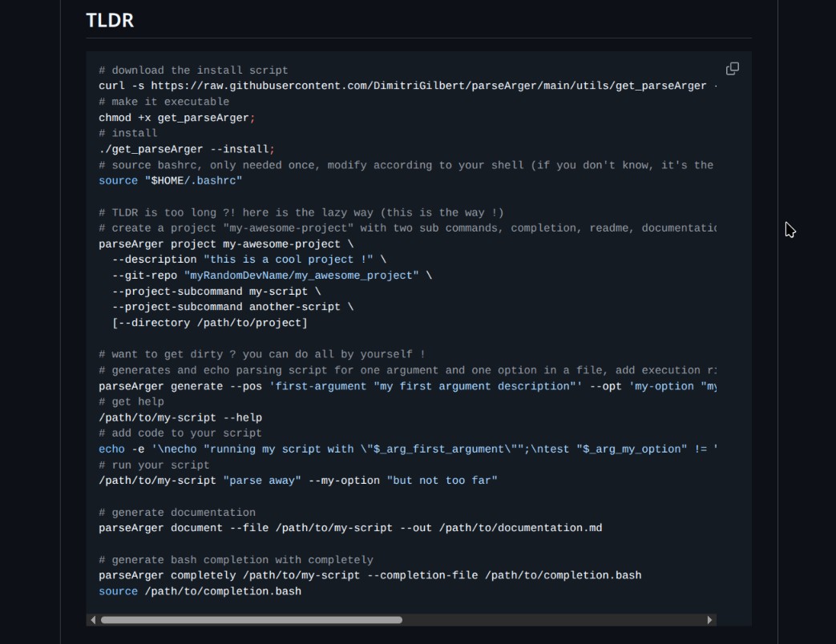The image size is (836, 644).
Task: Click the right arrow of horizontal scrollbar
Action: 709,620
